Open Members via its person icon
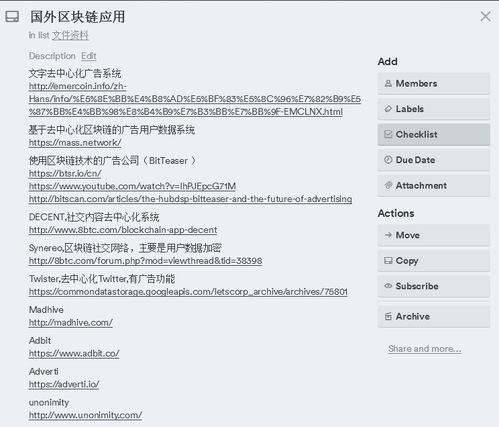499x427 pixels. pyautogui.click(x=388, y=83)
